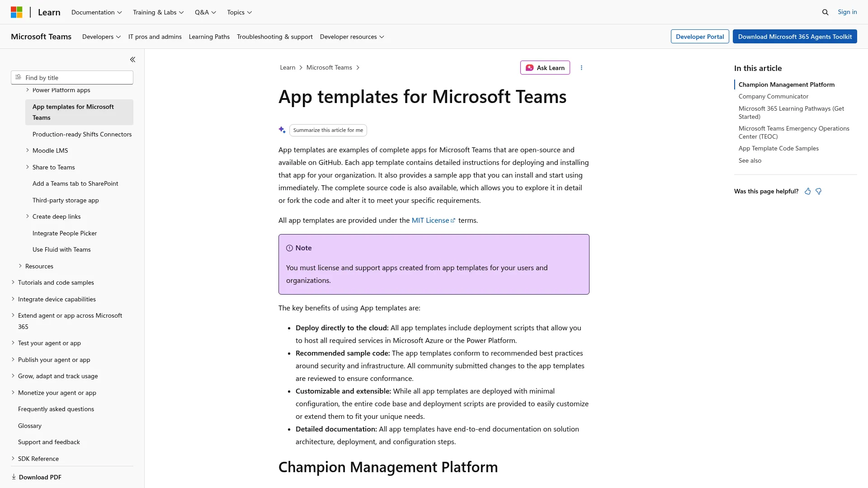Click the thumbs down feedback icon

(x=818, y=191)
